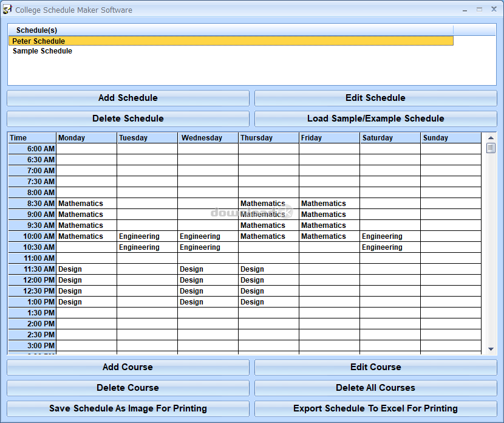The height and width of the screenshot is (423, 504).
Task: Select the 6:00 AM time row header
Action: [x=32, y=149]
